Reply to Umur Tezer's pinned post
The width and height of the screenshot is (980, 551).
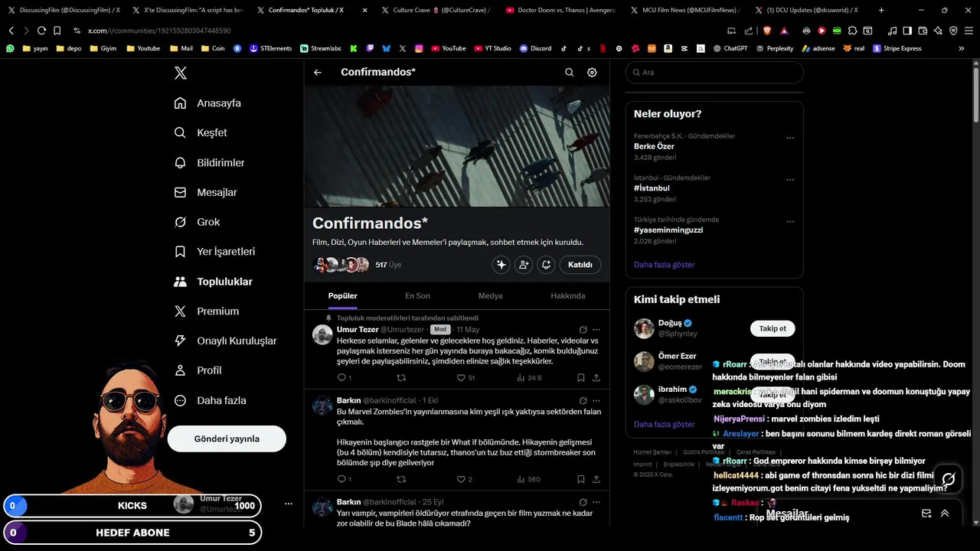(x=344, y=377)
